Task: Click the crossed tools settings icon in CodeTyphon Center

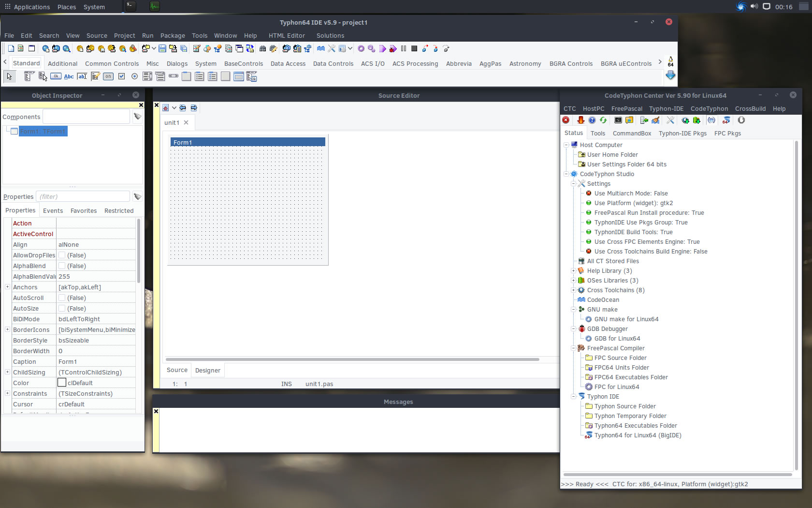Action: [x=670, y=120]
